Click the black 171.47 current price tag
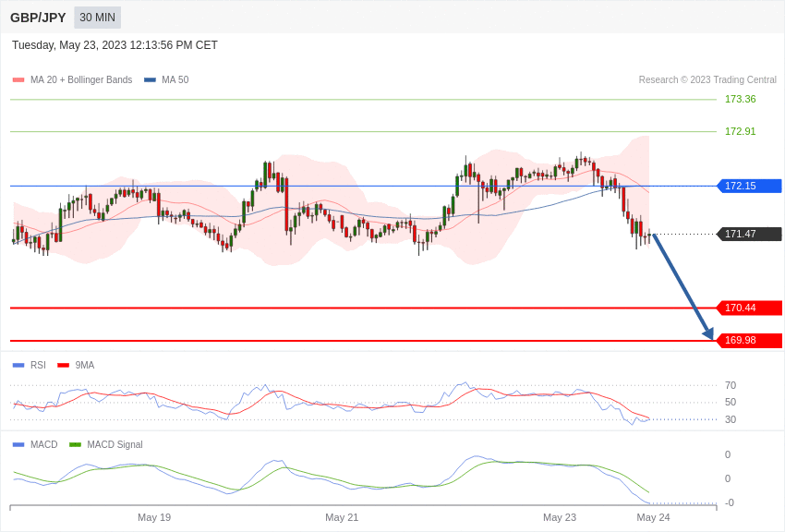 [750, 235]
